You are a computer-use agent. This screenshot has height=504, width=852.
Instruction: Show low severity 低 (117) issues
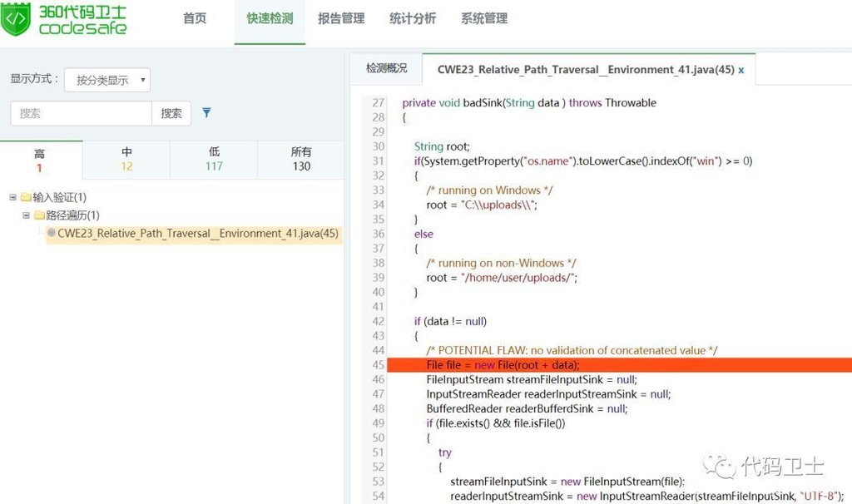click(x=214, y=159)
